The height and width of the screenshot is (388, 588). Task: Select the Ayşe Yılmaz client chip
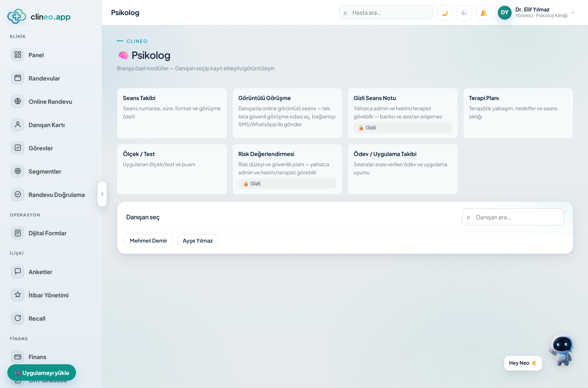coord(198,241)
